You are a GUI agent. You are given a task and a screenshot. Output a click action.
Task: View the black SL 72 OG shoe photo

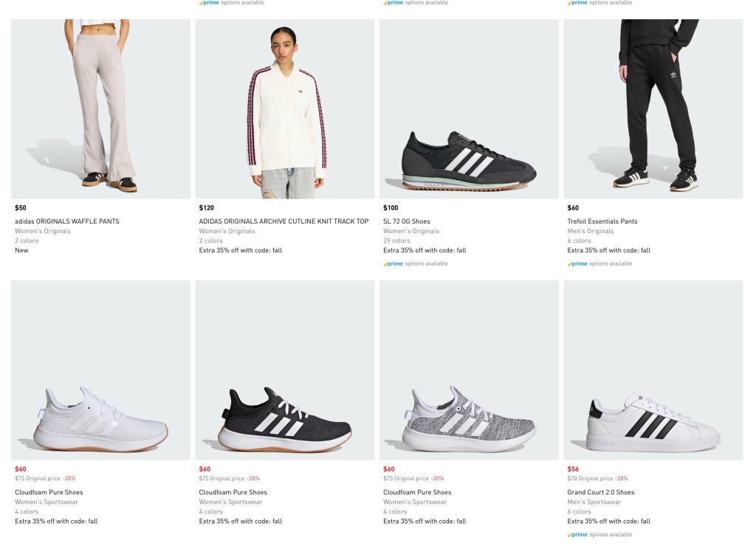point(469,109)
